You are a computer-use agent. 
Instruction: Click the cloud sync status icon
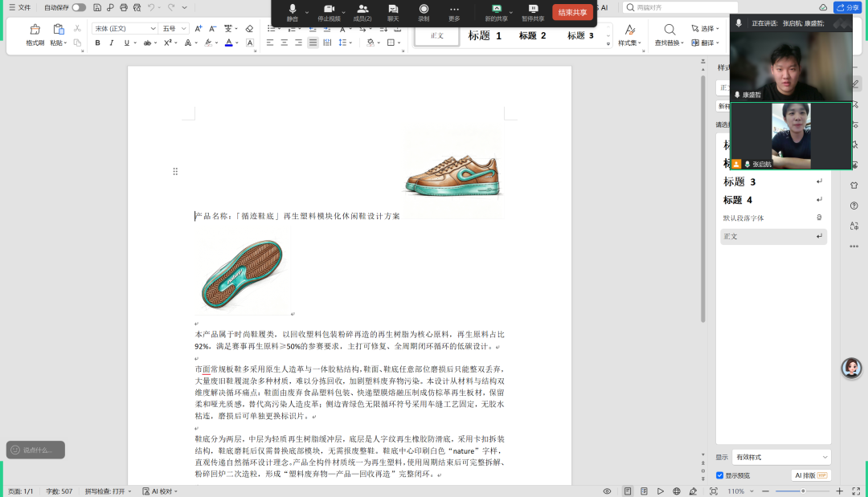tap(823, 8)
